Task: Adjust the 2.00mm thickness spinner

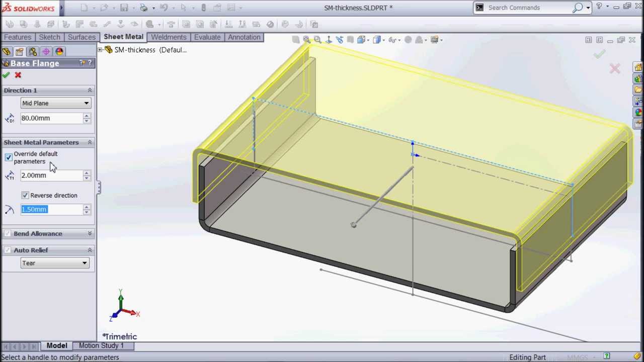Action: (x=87, y=175)
